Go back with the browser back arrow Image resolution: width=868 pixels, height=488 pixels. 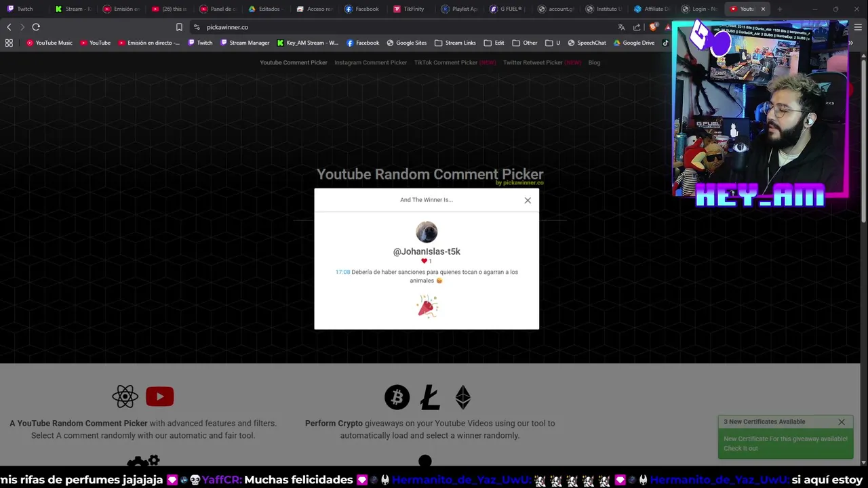tap(9, 27)
